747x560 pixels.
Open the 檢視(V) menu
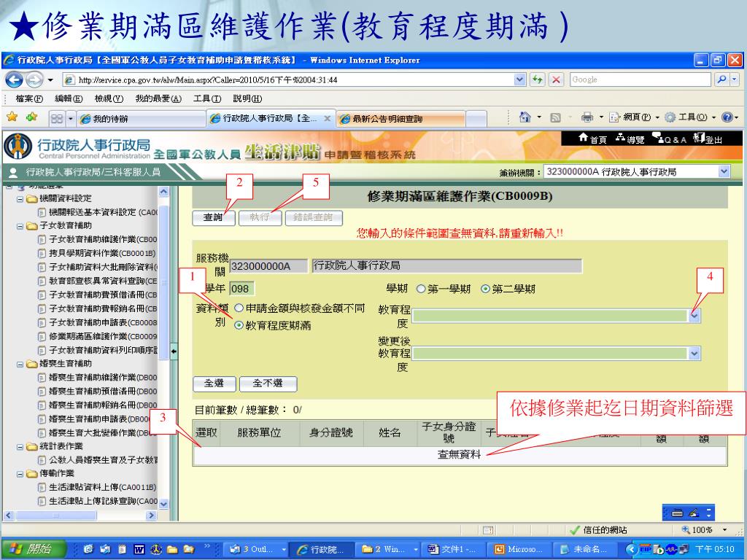(x=109, y=98)
